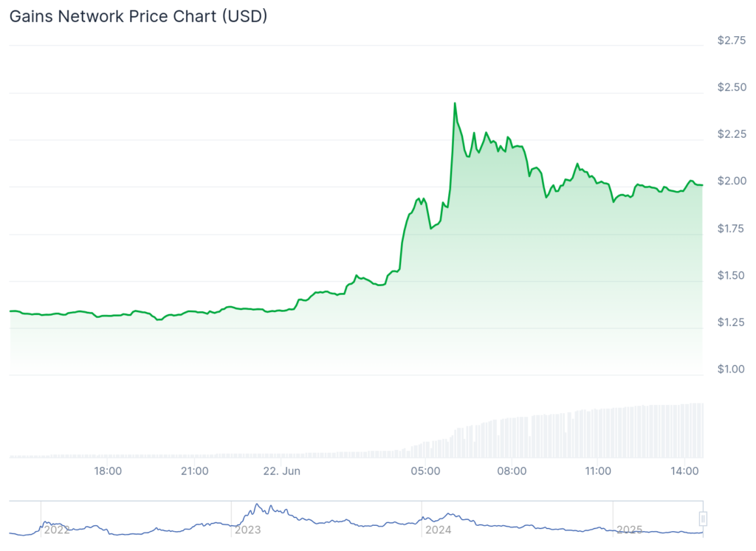Click the highest price peak on the chart
Screen dimensions: 756x551
455,103
